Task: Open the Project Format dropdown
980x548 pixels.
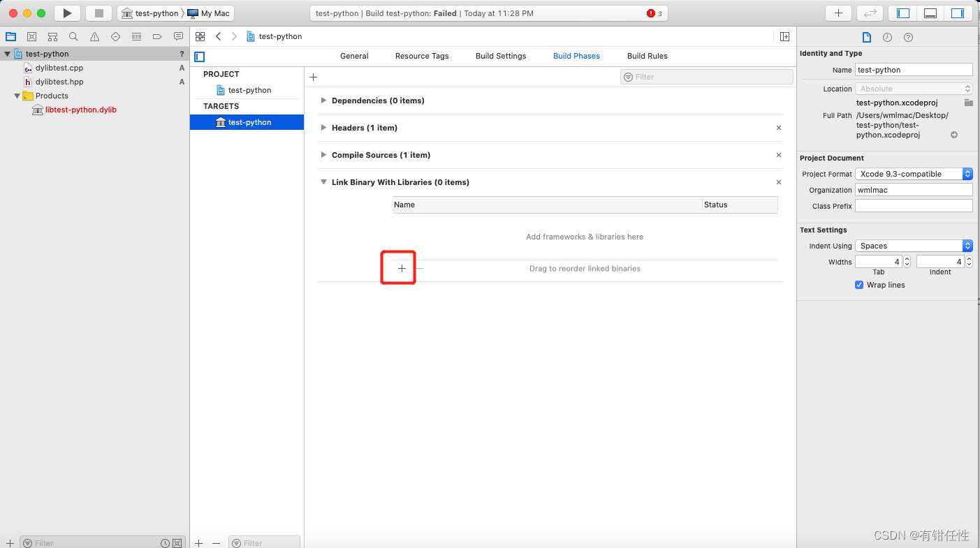Action: pos(914,174)
